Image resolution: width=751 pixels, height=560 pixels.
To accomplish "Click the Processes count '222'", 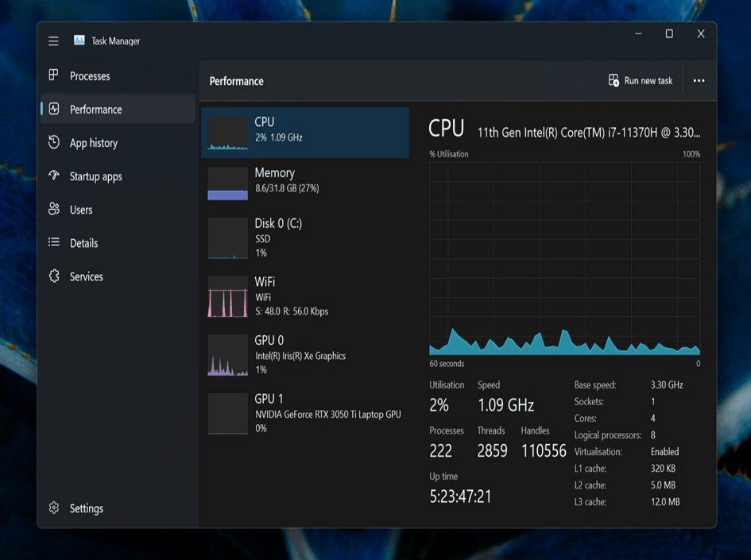I will [x=440, y=450].
